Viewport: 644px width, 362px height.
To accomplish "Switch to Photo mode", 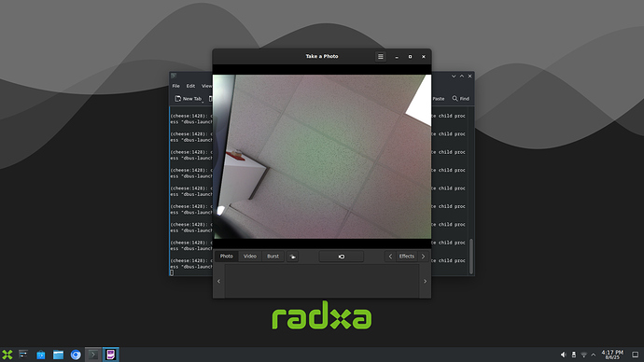I will (226, 257).
